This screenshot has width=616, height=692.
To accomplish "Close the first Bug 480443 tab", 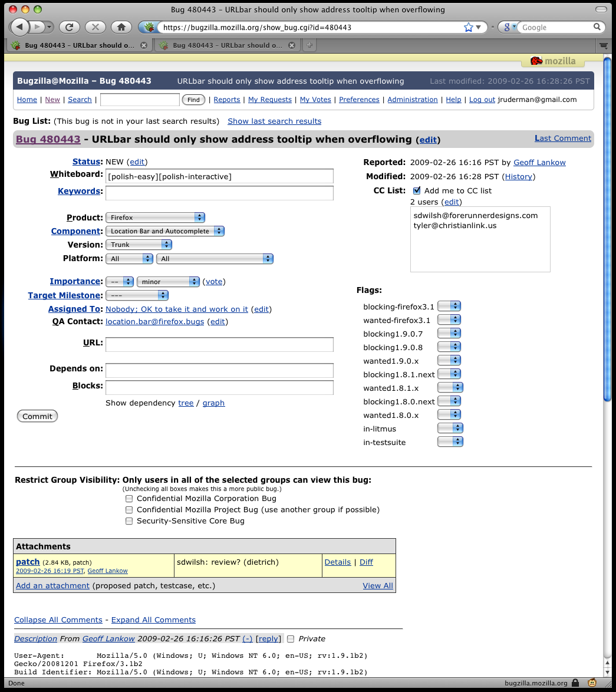I will [144, 45].
